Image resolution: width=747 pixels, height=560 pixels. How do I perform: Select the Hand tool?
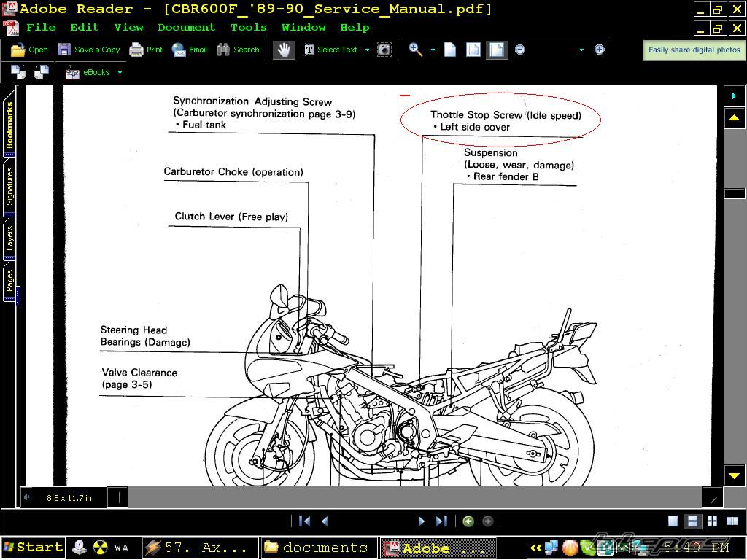tap(284, 50)
